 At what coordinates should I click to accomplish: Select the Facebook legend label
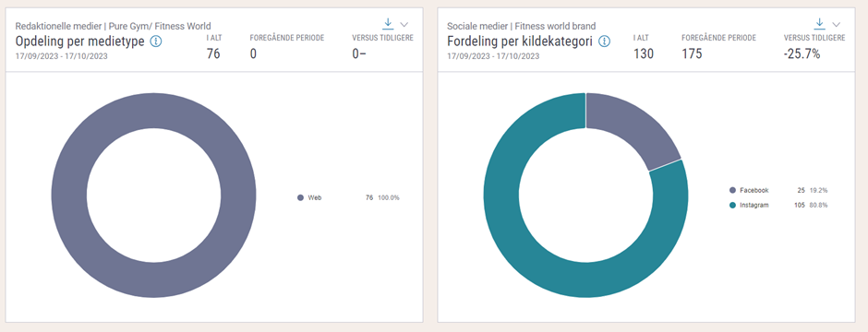point(754,190)
